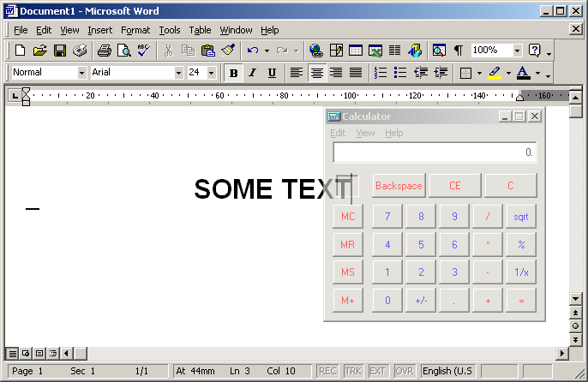The image size is (588, 382).
Task: Cut selection with scissors icon
Action: [168, 51]
